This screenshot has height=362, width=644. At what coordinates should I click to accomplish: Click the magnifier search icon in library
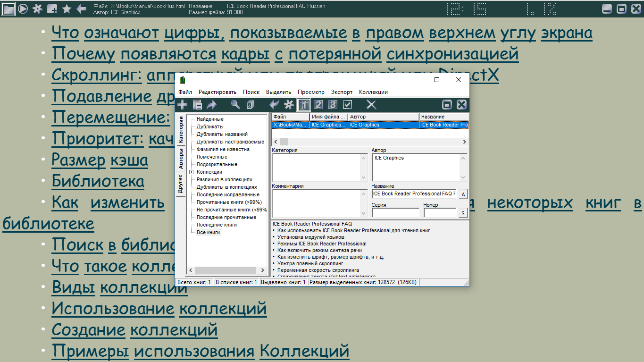tap(235, 105)
